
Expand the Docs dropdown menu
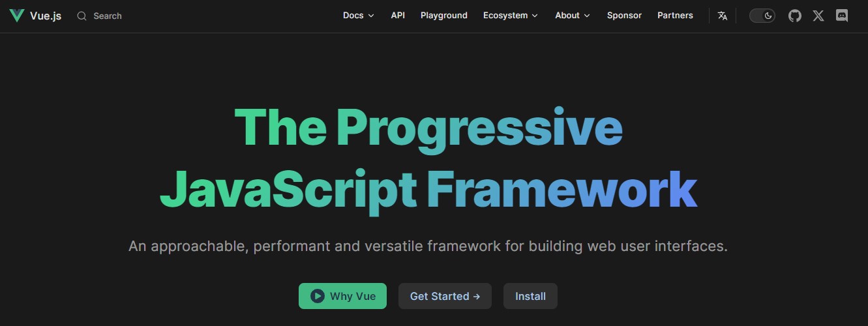pos(358,16)
